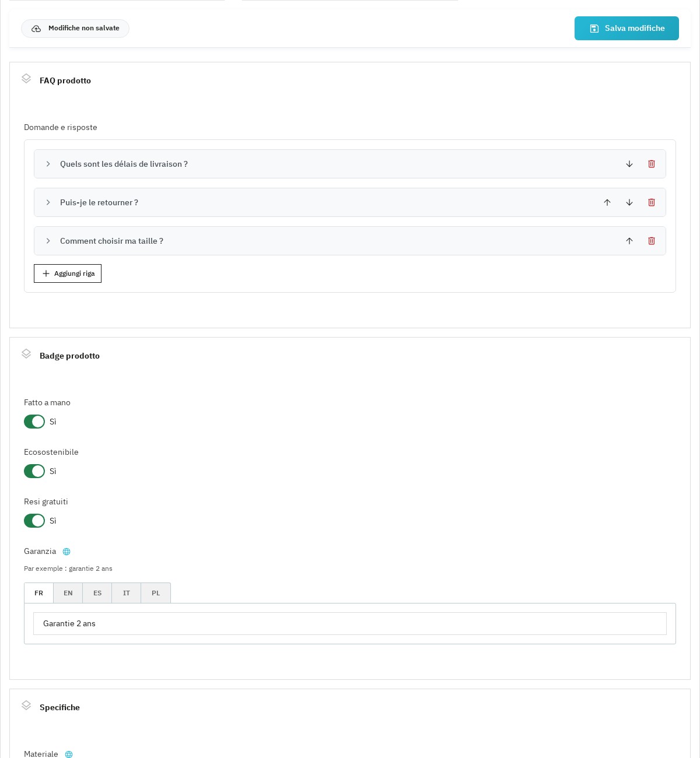Select the FR language tab
The width and height of the screenshot is (700, 758).
(x=38, y=593)
